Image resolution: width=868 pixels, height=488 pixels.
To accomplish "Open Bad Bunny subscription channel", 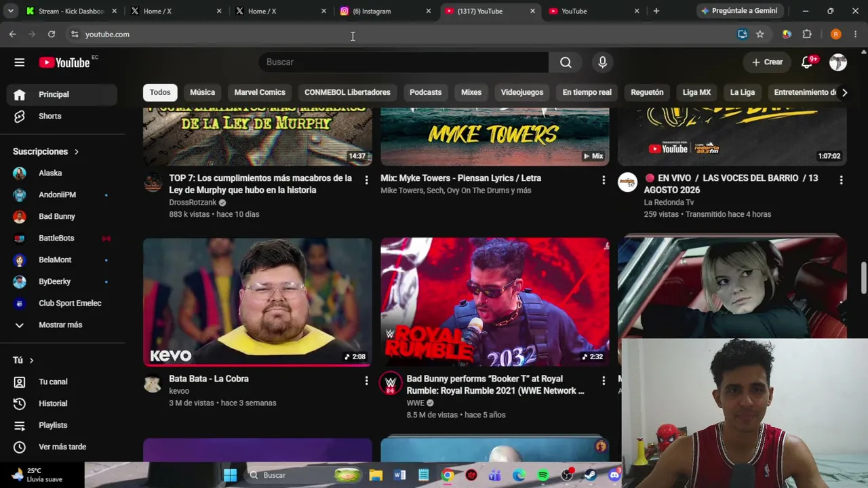I will [x=62, y=216].
